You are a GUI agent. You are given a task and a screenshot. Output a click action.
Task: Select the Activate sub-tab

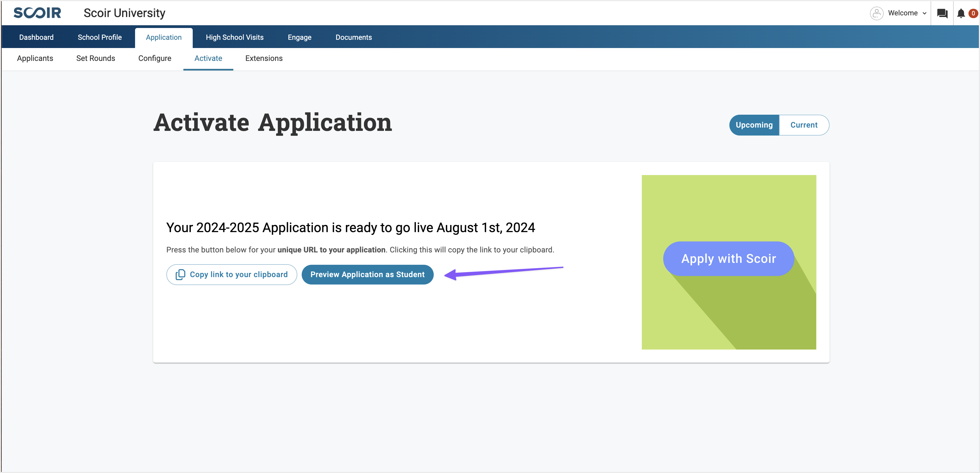(208, 58)
